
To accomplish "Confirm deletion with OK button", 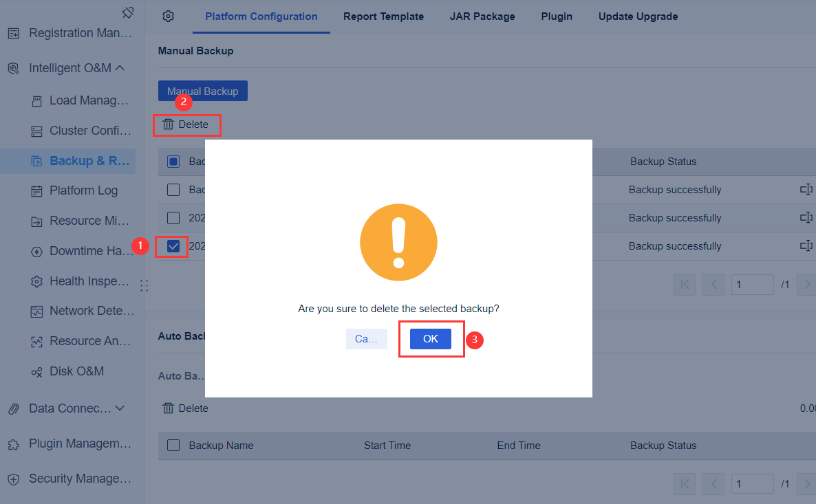I will click(x=431, y=338).
